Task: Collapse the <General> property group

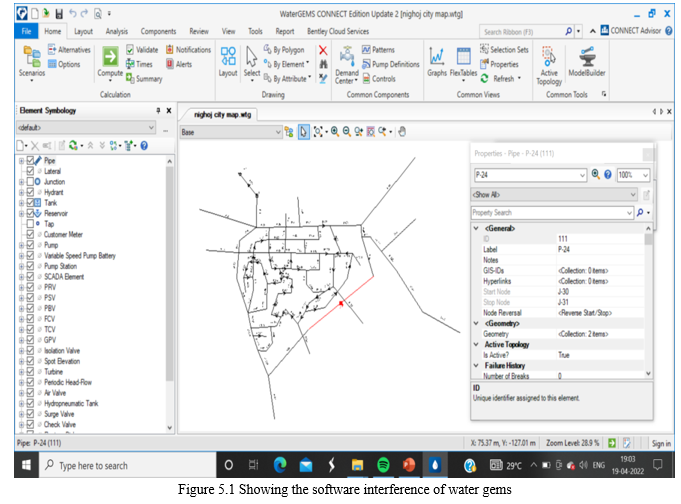Action: pyautogui.click(x=476, y=228)
